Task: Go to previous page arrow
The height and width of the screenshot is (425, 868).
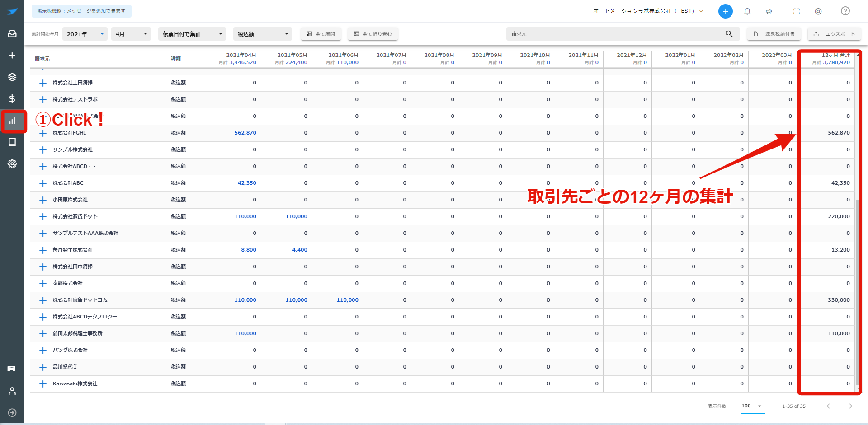Action: (x=828, y=406)
